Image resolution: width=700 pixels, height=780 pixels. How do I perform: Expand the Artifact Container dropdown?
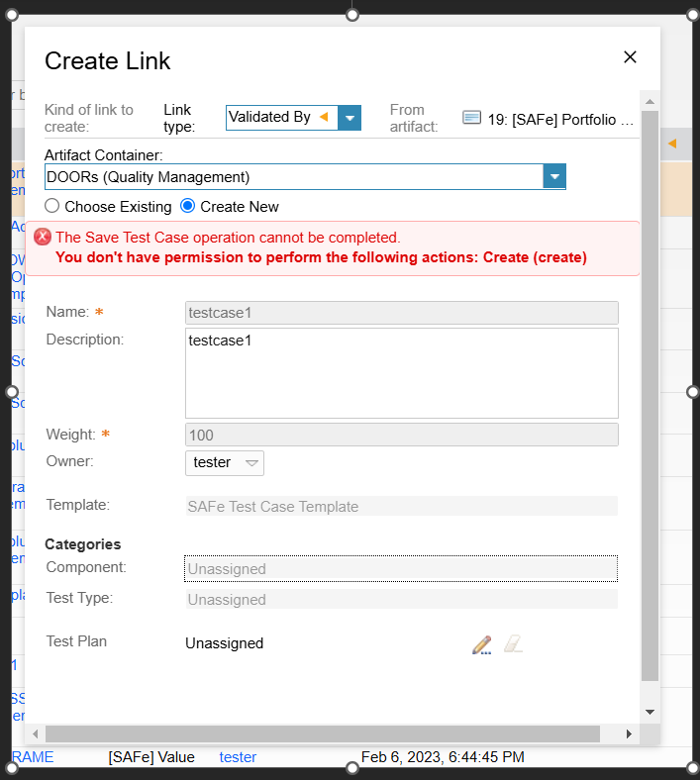(554, 177)
